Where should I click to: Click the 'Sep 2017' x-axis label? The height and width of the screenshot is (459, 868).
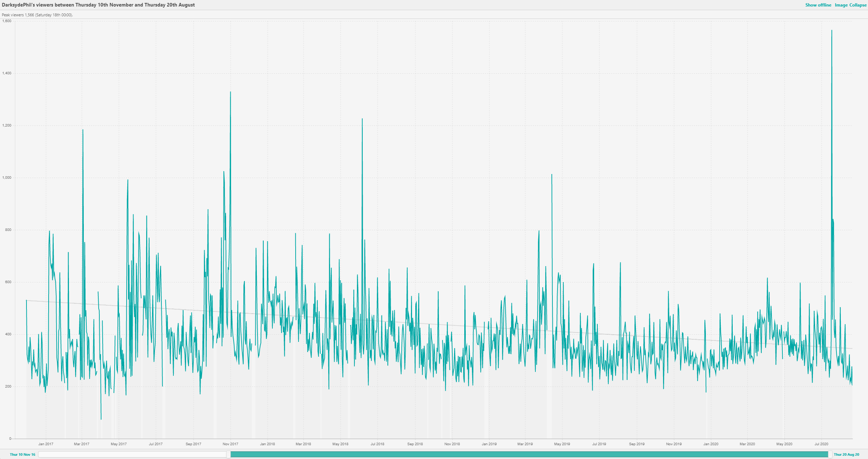pyautogui.click(x=193, y=444)
